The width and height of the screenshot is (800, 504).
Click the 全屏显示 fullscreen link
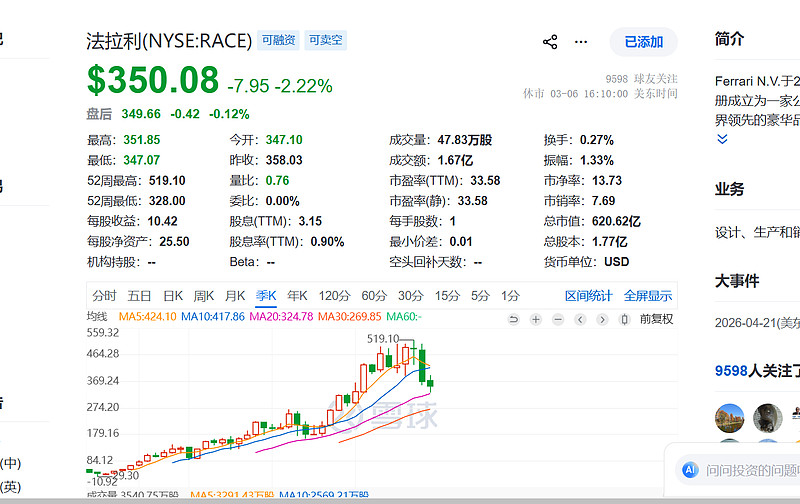pyautogui.click(x=648, y=296)
